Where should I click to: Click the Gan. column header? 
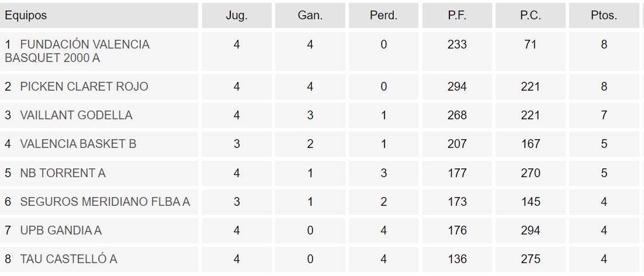point(310,16)
